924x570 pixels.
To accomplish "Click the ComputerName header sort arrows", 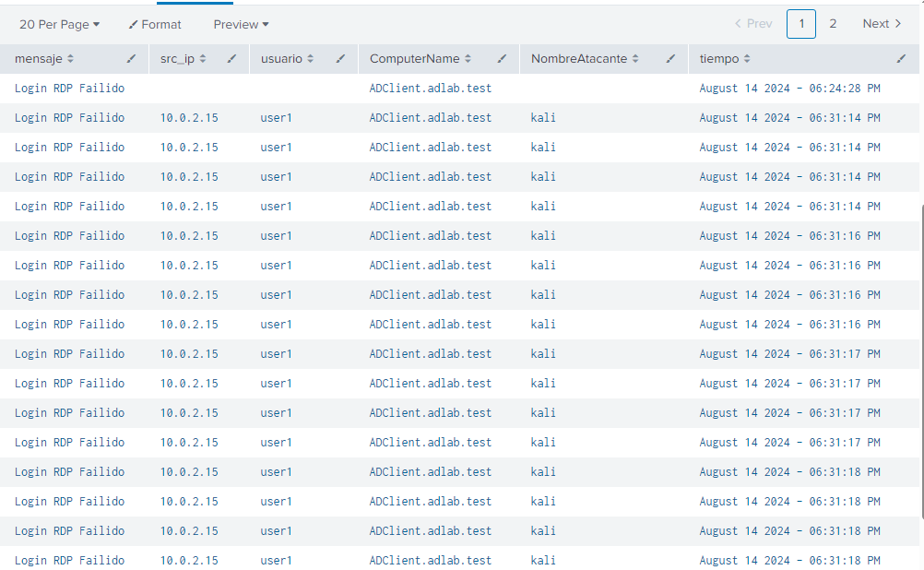I will point(468,59).
